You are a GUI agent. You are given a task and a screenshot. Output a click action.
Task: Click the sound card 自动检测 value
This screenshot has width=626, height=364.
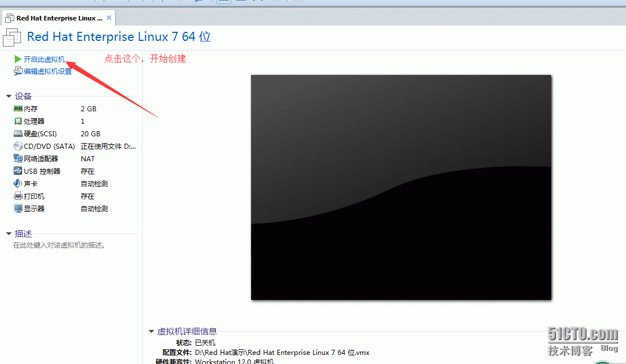tap(94, 183)
